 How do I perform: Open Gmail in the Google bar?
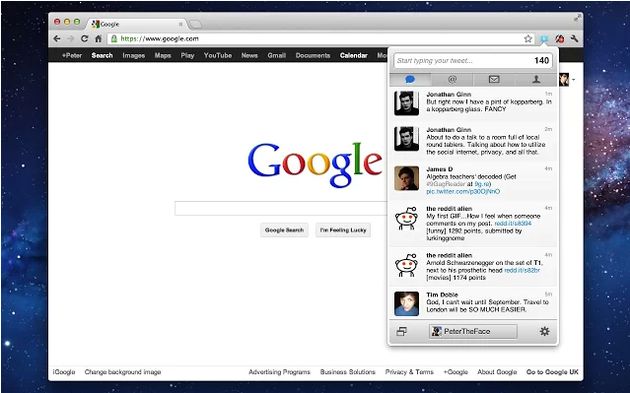tap(277, 55)
